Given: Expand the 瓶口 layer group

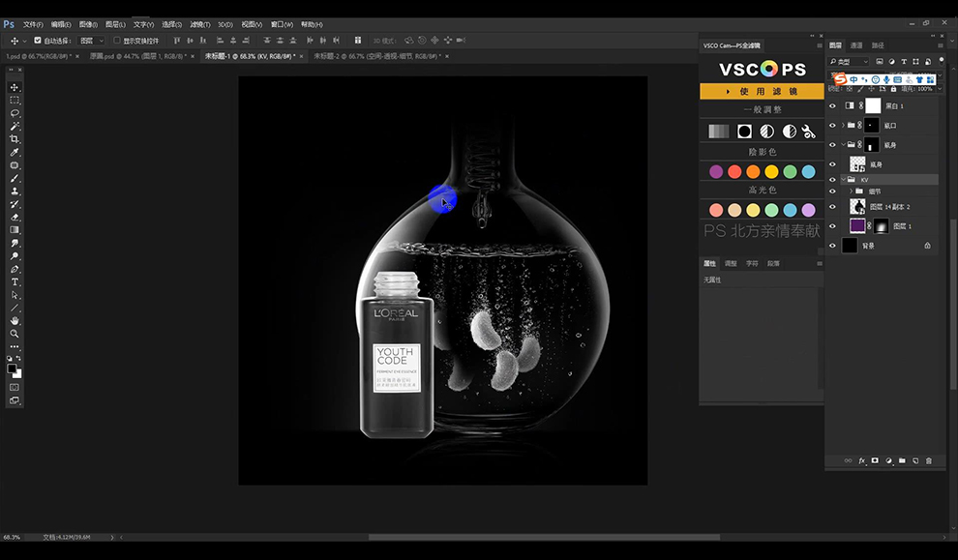Looking at the screenshot, I should click(x=843, y=125).
